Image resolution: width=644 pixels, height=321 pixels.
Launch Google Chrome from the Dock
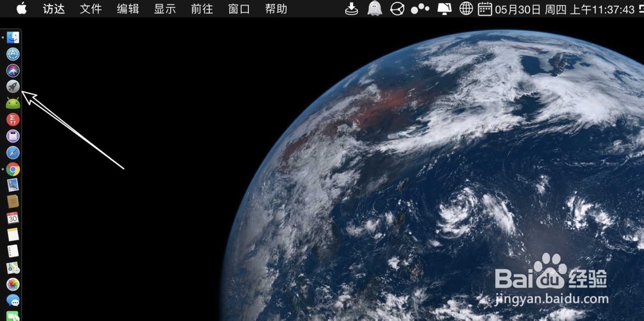[x=13, y=170]
